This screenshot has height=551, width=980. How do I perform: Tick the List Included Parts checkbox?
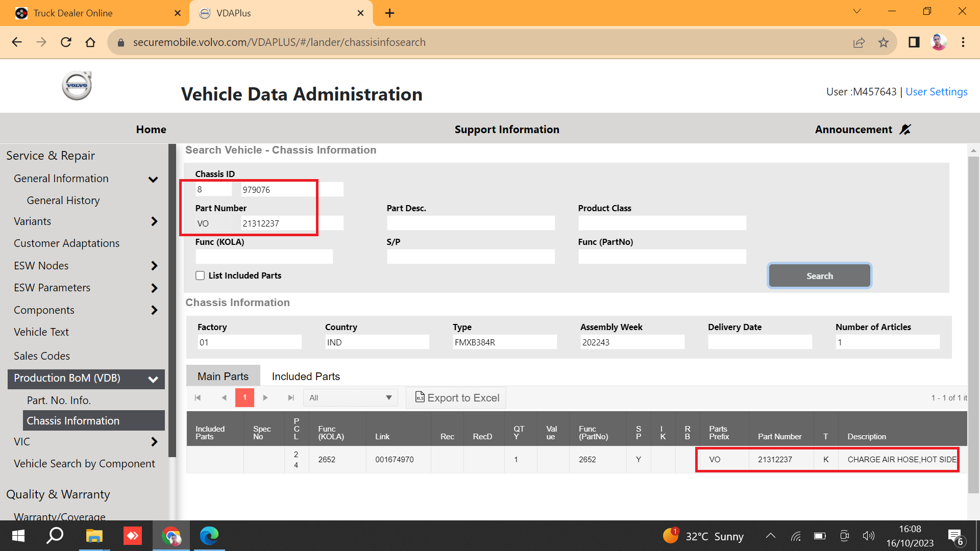200,275
